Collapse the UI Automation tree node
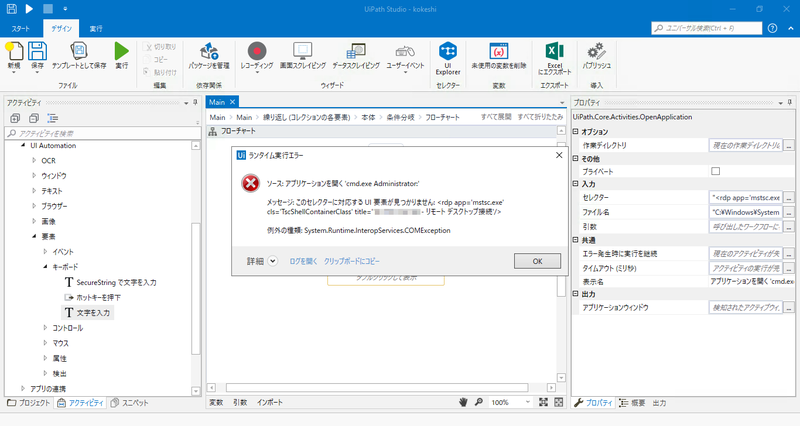The width and height of the screenshot is (800, 426). click(x=23, y=145)
